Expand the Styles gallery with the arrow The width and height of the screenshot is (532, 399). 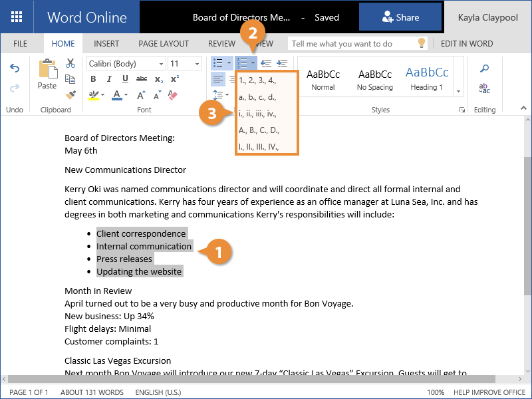pyautogui.click(x=458, y=90)
